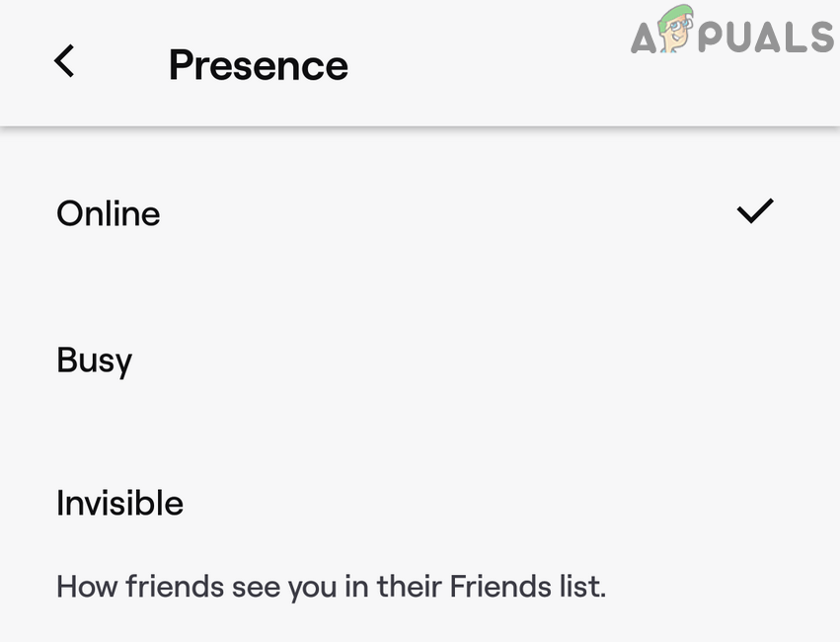Click the selected-status tick mark

click(x=755, y=210)
